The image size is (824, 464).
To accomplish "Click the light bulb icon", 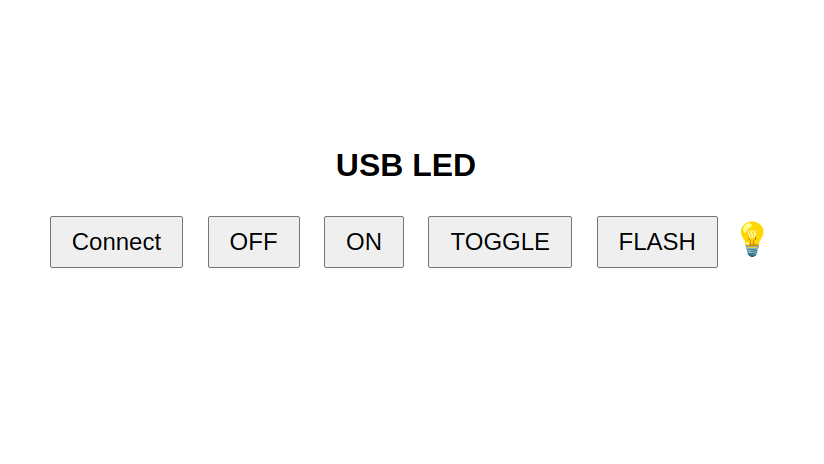I will [x=751, y=239].
